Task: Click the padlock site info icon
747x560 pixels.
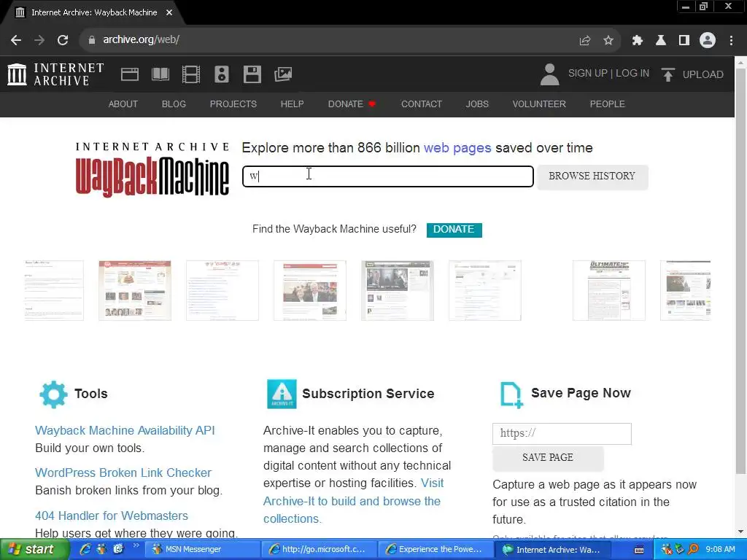Action: coord(91,40)
